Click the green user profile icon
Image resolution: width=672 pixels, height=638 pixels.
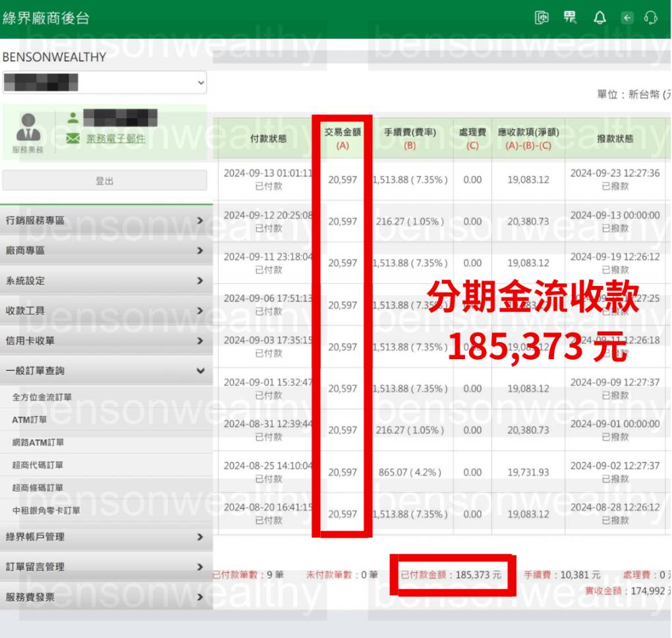[x=73, y=117]
